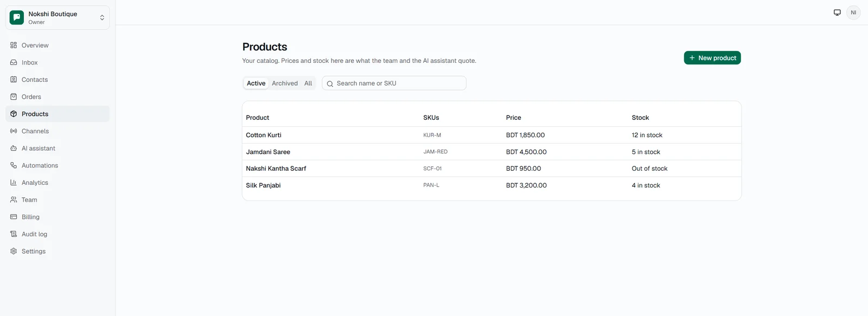
Task: Click the BDT 3,200.00 price
Action: 526,185
